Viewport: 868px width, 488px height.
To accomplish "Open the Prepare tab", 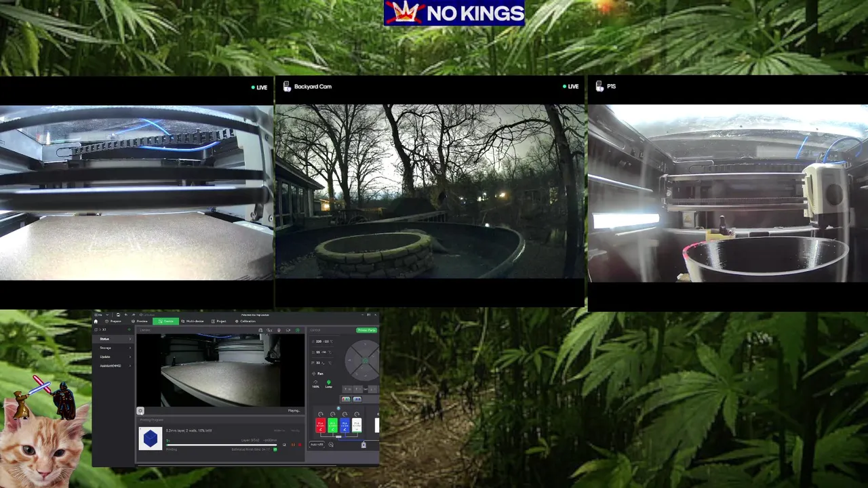I will (x=113, y=321).
